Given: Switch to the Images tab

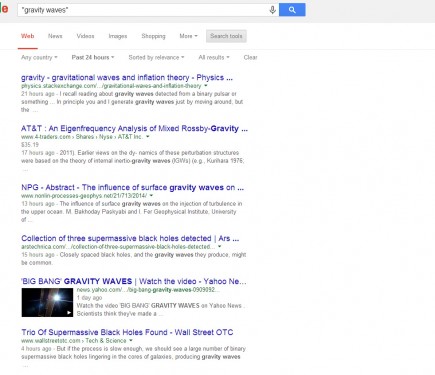Looking at the screenshot, I should (118, 36).
